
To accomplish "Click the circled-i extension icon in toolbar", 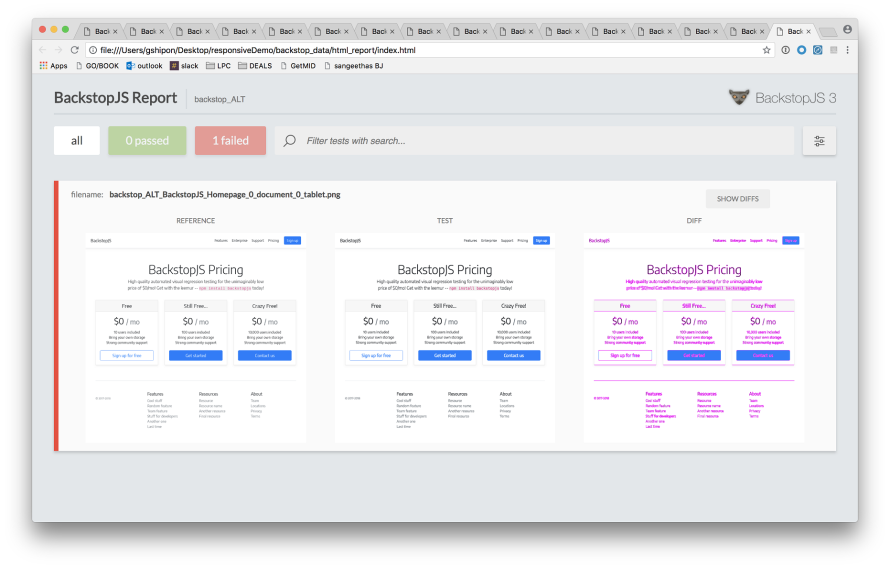I will point(786,50).
